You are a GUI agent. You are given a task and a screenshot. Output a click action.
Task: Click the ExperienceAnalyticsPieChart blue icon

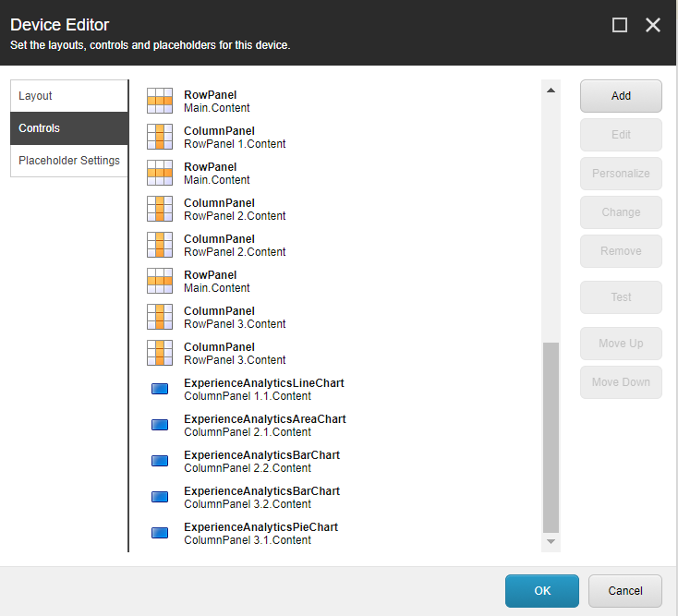[x=160, y=533]
